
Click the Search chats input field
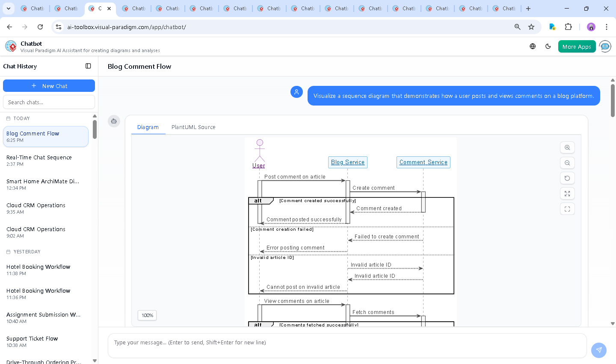tap(49, 102)
